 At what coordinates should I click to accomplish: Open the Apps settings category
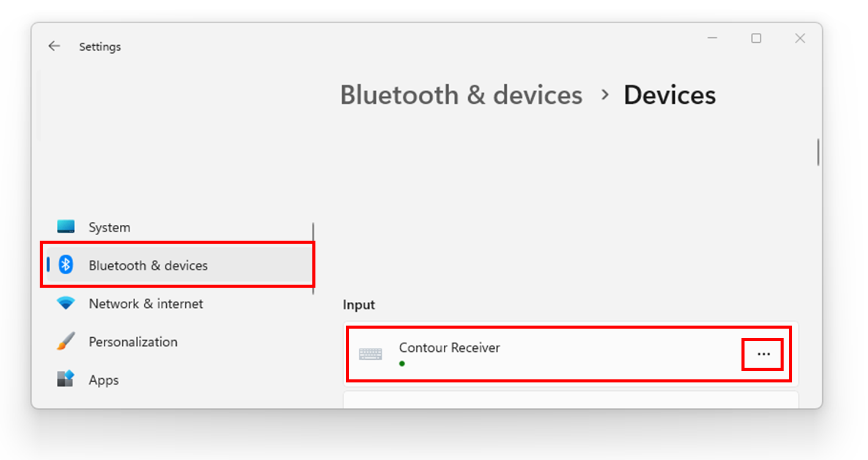click(103, 380)
